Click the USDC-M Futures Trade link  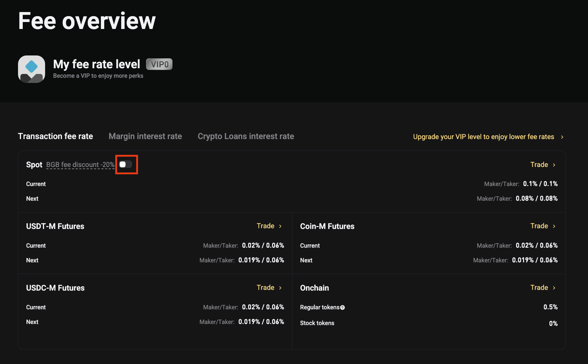pyautogui.click(x=269, y=288)
